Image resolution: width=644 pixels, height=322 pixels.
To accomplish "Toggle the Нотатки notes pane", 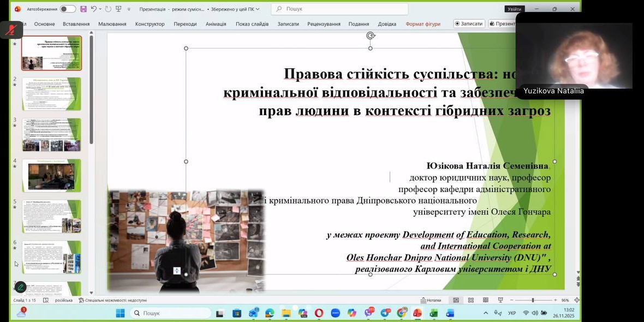I will coord(431,300).
